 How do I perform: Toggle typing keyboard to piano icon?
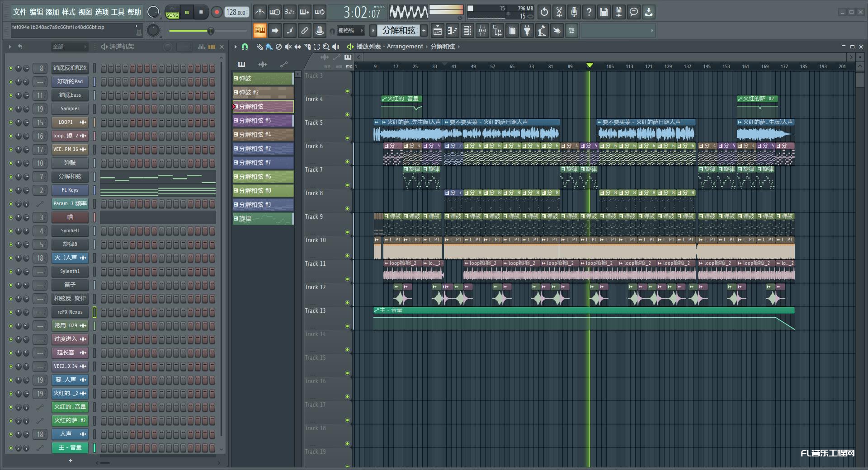click(x=259, y=31)
